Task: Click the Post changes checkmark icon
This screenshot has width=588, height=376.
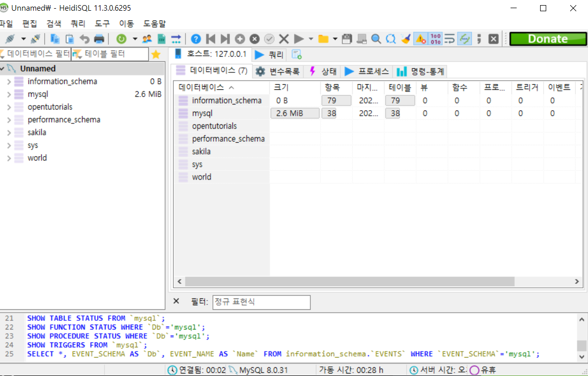Action: pos(269,39)
